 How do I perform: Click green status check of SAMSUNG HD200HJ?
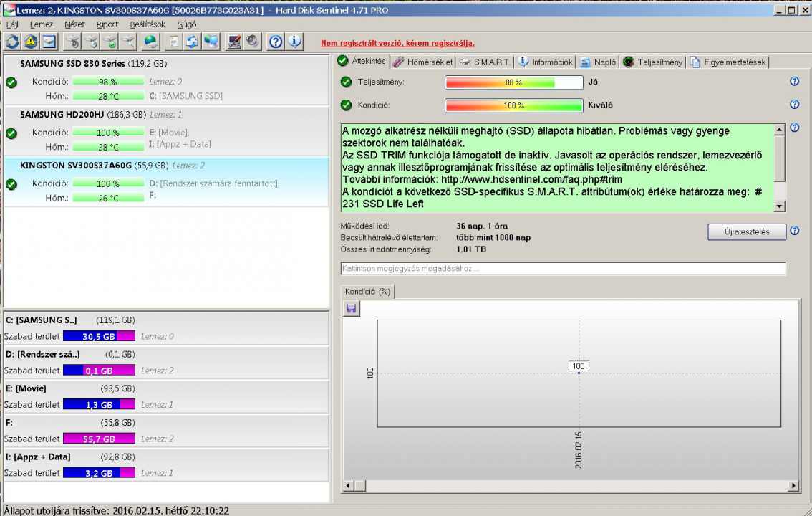click(11, 133)
